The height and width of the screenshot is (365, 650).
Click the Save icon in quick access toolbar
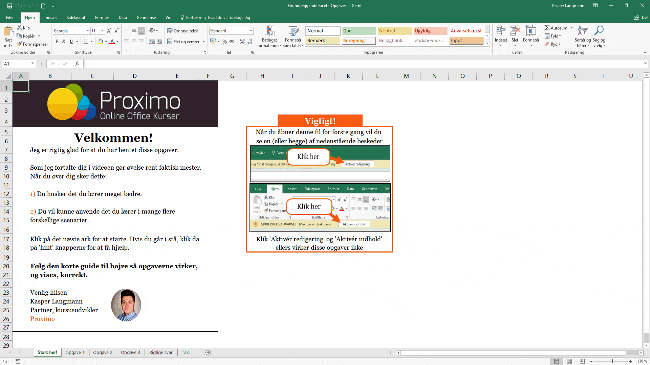[x=9, y=6]
